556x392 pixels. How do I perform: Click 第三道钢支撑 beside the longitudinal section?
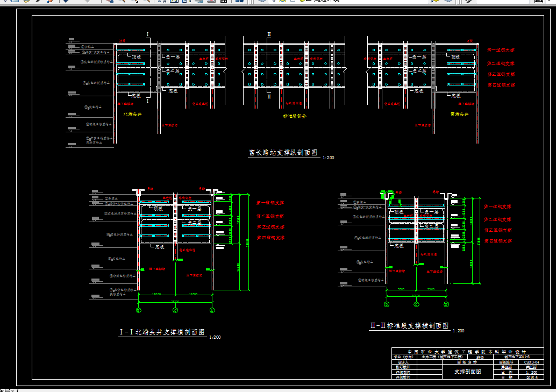click(x=501, y=75)
